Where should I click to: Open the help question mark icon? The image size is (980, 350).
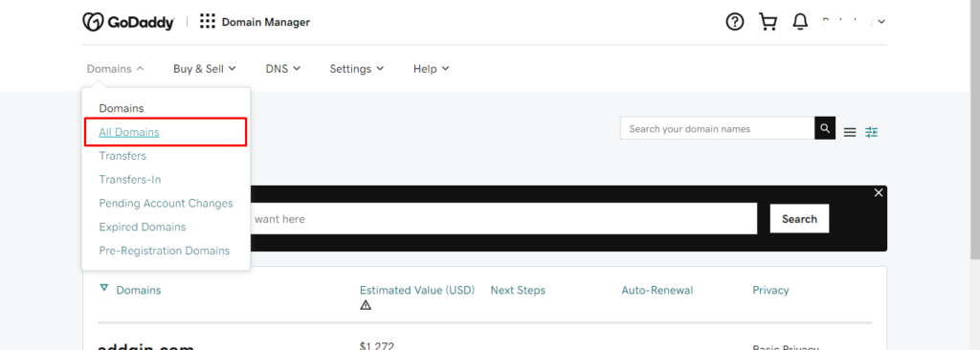pos(735,22)
